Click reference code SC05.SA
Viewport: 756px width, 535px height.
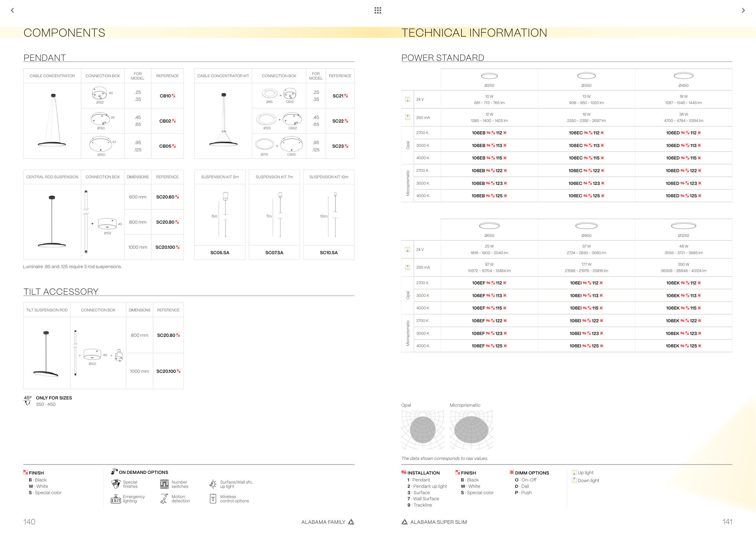pyautogui.click(x=220, y=253)
